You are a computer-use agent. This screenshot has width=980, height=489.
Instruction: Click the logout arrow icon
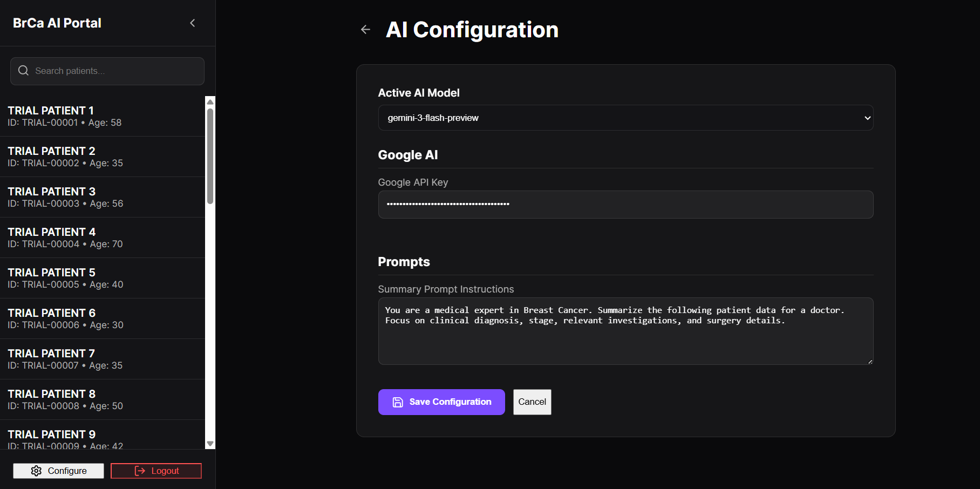point(140,471)
